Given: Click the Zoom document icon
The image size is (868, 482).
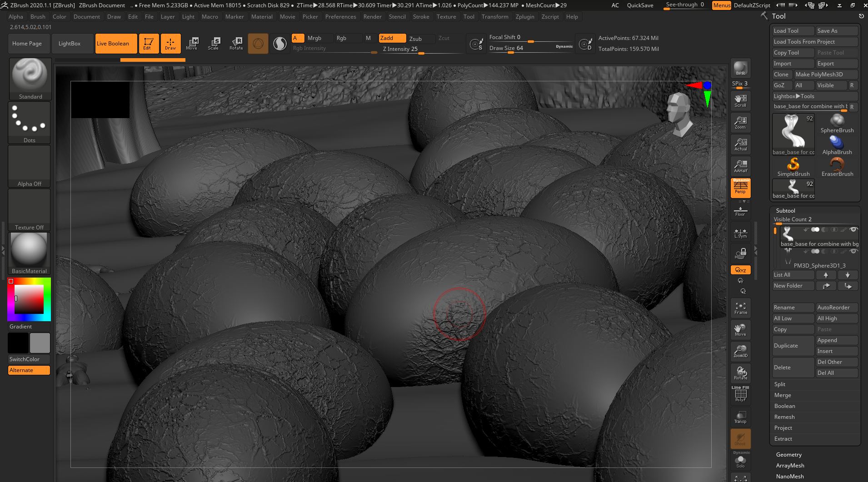Looking at the screenshot, I should (740, 123).
